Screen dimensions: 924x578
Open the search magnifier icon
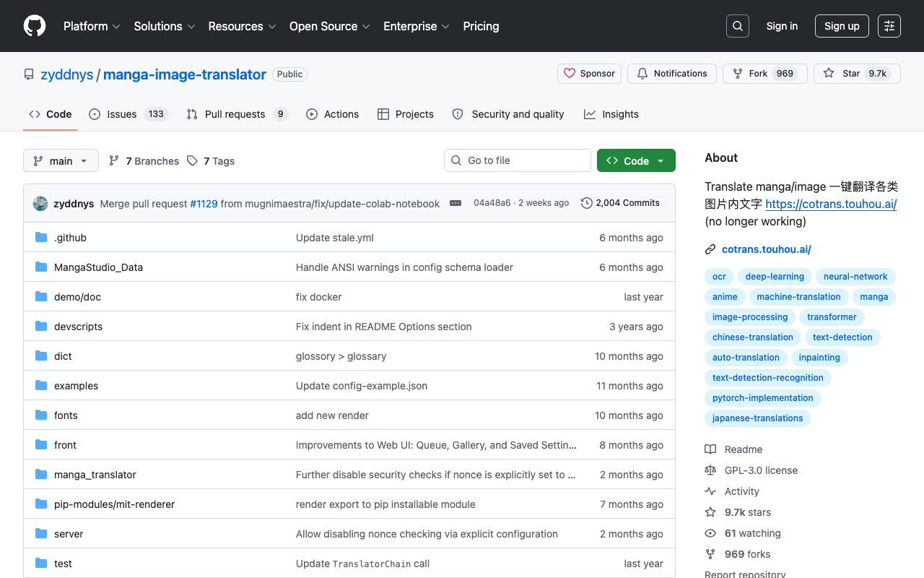tap(737, 26)
